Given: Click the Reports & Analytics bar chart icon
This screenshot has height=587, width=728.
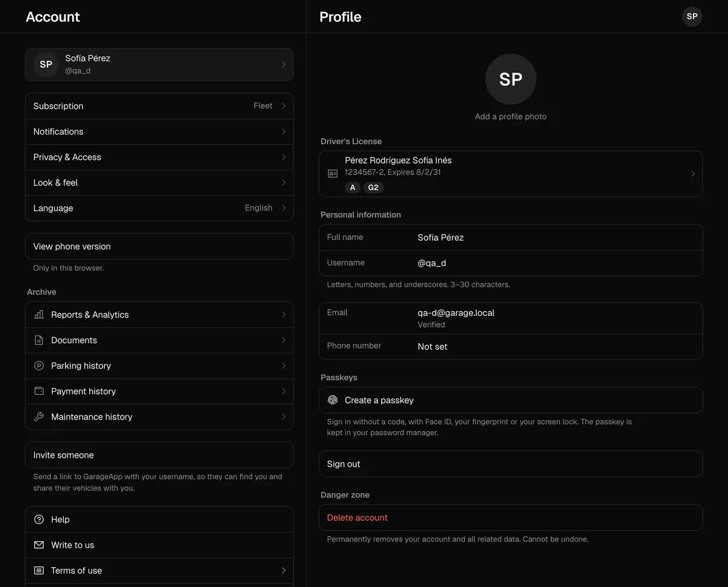Looking at the screenshot, I should coord(39,315).
